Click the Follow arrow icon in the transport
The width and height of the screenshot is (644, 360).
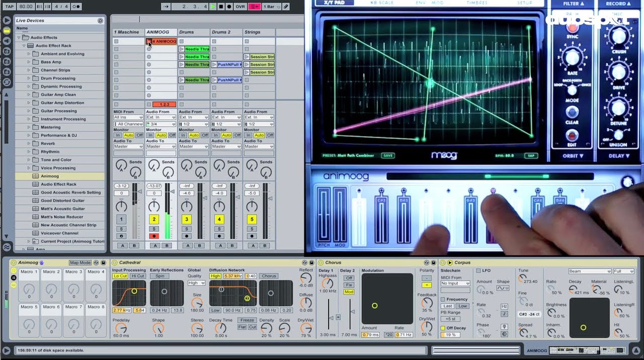coord(166,7)
